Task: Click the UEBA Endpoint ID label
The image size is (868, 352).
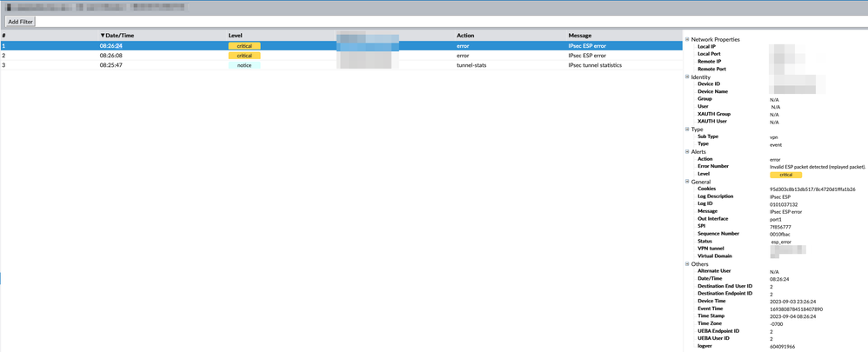Action: click(x=718, y=330)
